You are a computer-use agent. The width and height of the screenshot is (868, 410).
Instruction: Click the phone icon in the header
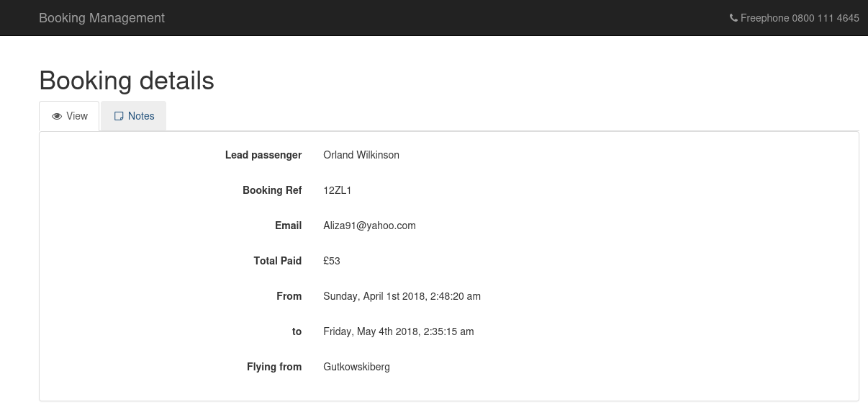pyautogui.click(x=733, y=18)
